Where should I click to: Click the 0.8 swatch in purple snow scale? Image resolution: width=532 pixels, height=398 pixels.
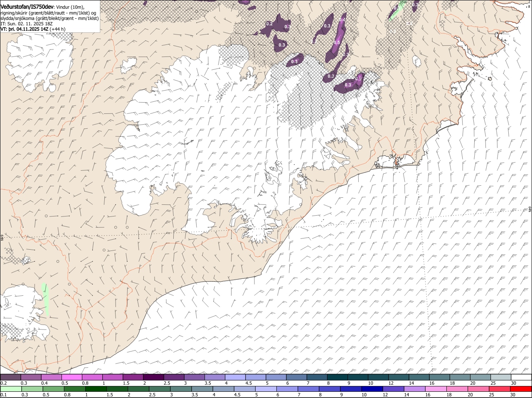(92, 377)
